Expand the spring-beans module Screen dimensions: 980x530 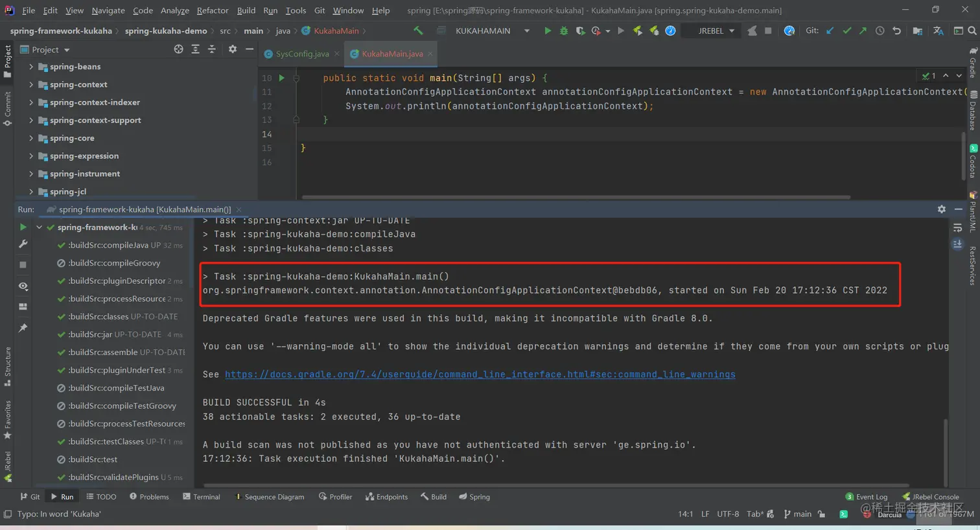pos(31,67)
